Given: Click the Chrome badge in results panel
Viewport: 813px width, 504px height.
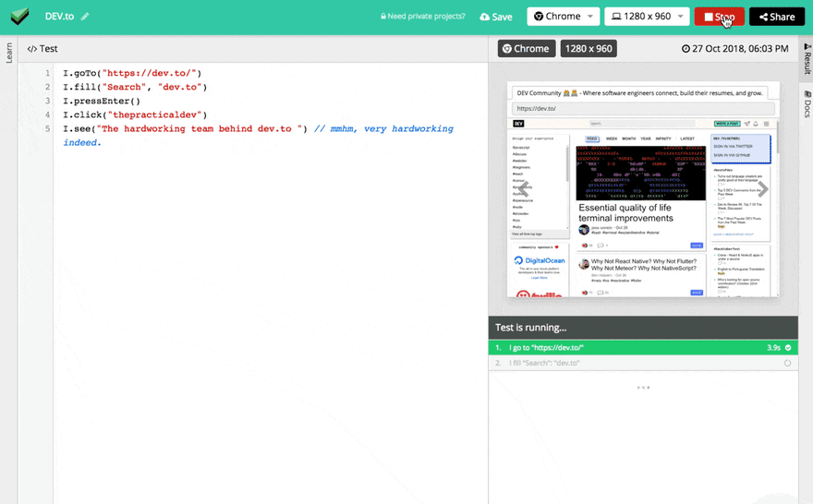Looking at the screenshot, I should click(x=527, y=49).
